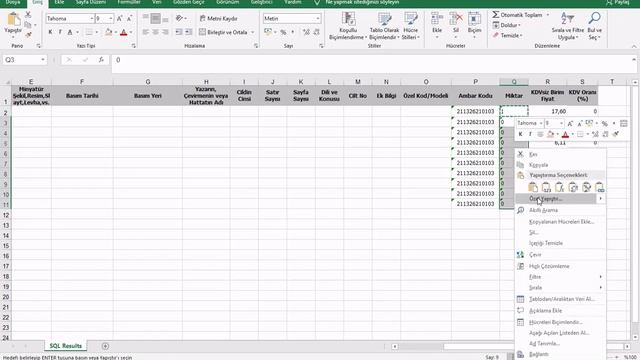This screenshot has width=640, height=360.
Task: Click the ribbon percent style icon
Action: 283,32
